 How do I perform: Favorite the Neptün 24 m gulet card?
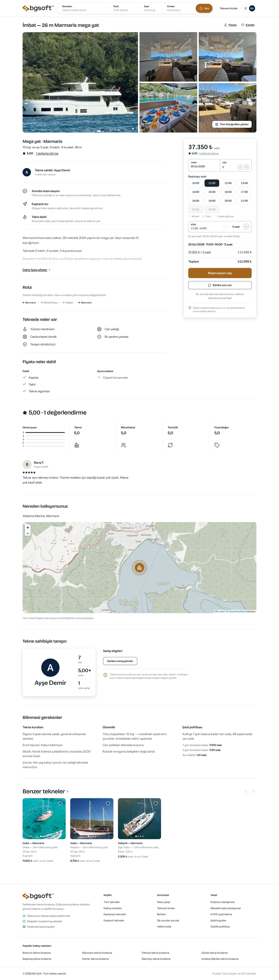pyautogui.click(x=108, y=804)
